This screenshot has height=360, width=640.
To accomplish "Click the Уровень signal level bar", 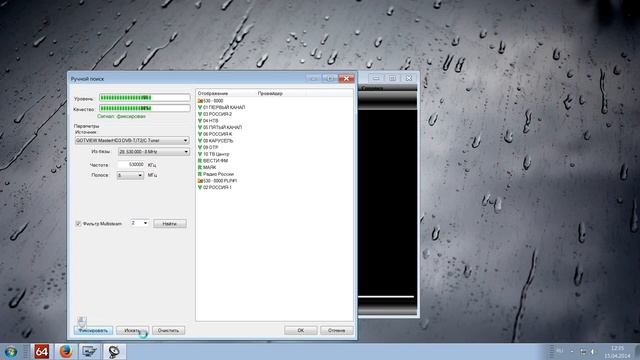I will pos(145,98).
